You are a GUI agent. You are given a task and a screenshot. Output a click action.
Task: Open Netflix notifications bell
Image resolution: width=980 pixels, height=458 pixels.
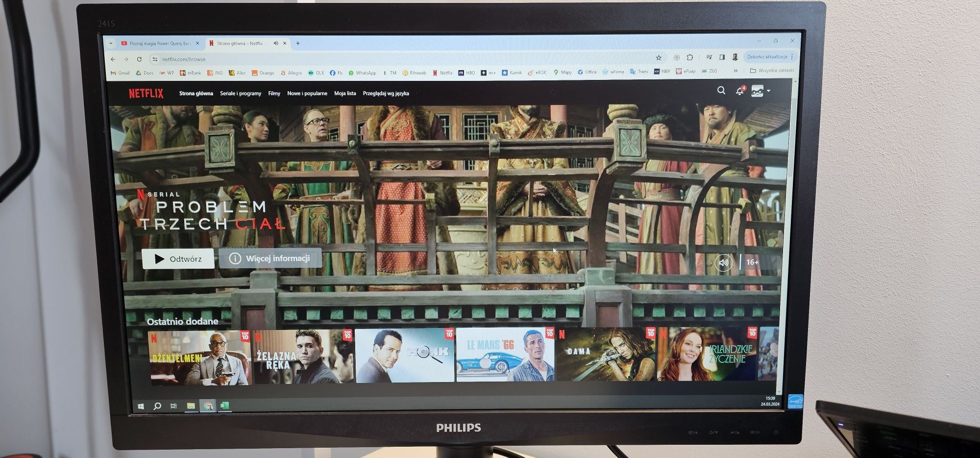point(740,91)
